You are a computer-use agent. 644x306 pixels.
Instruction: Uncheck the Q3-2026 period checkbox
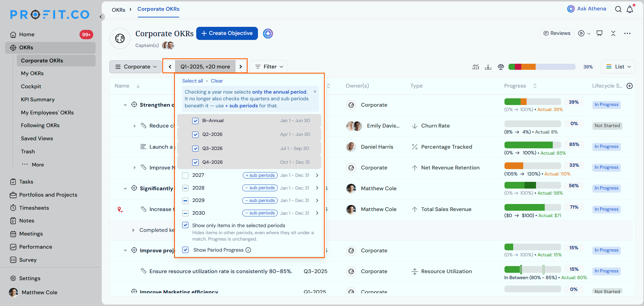pos(195,148)
